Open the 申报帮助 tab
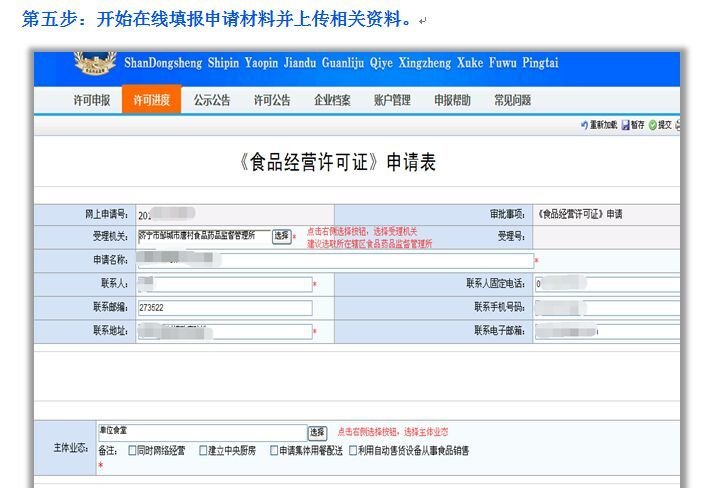The image size is (721, 488). click(x=452, y=100)
